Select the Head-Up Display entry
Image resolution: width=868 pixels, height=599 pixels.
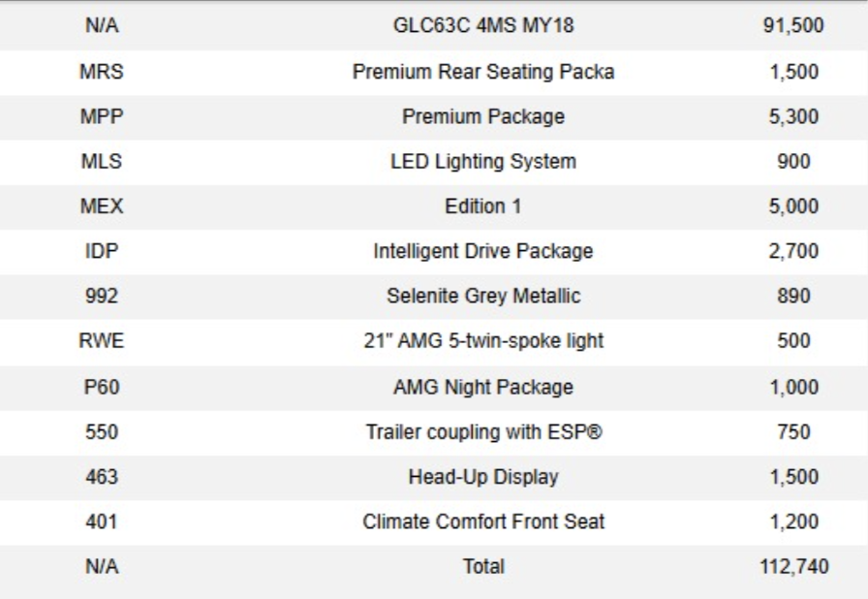click(483, 477)
